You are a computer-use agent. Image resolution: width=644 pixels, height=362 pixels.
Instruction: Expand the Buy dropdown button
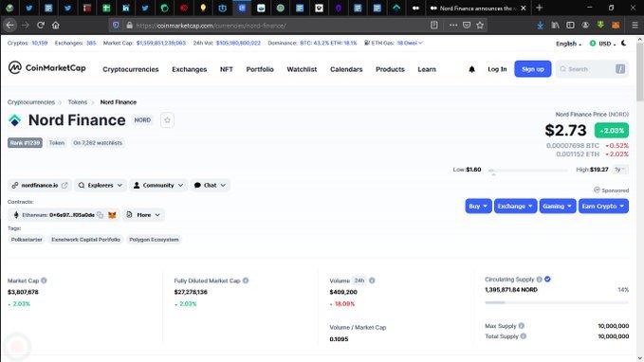pos(478,206)
